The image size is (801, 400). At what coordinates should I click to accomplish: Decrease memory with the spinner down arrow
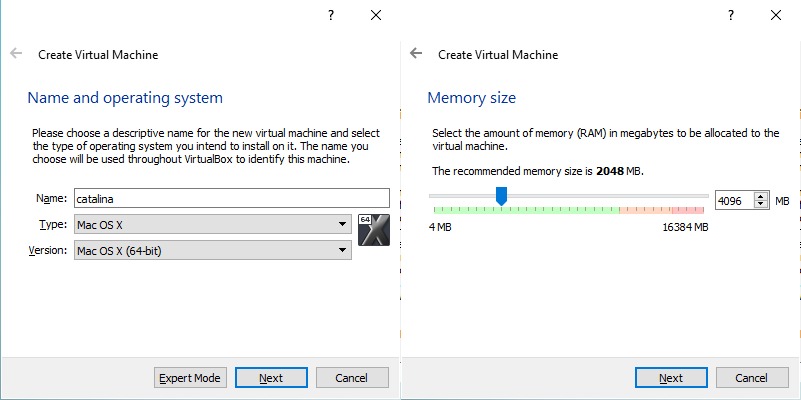(x=761, y=205)
